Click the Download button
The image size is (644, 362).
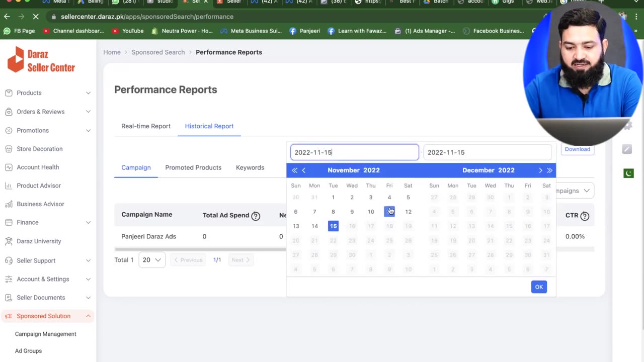(x=577, y=149)
